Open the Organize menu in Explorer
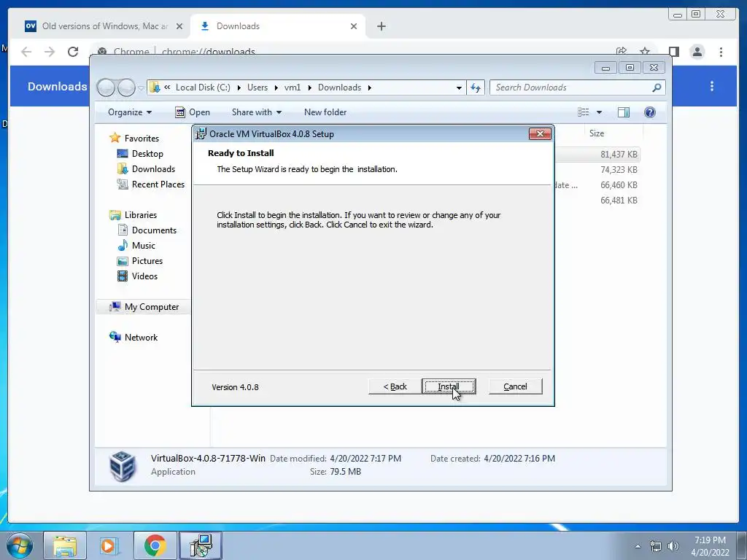Image resolution: width=747 pixels, height=560 pixels. tap(130, 112)
